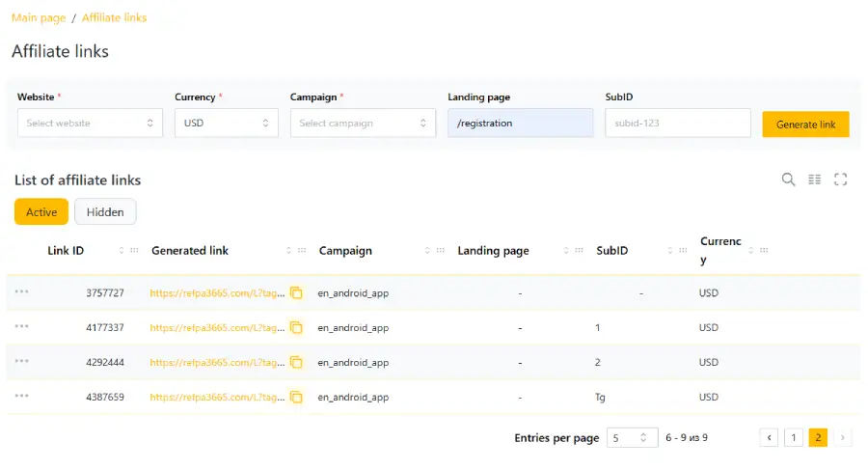Copy generated link for ID 4387659
The image size is (868, 470).
tap(297, 397)
